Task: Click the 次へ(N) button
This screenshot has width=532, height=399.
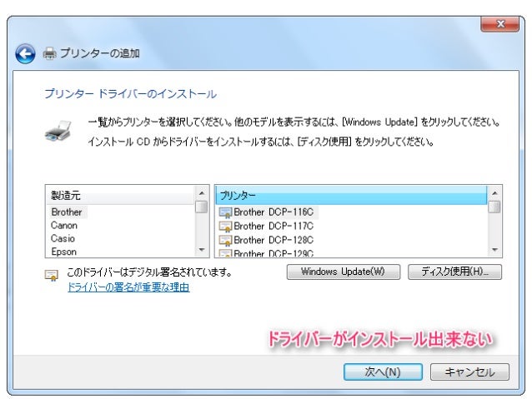Action: point(383,372)
